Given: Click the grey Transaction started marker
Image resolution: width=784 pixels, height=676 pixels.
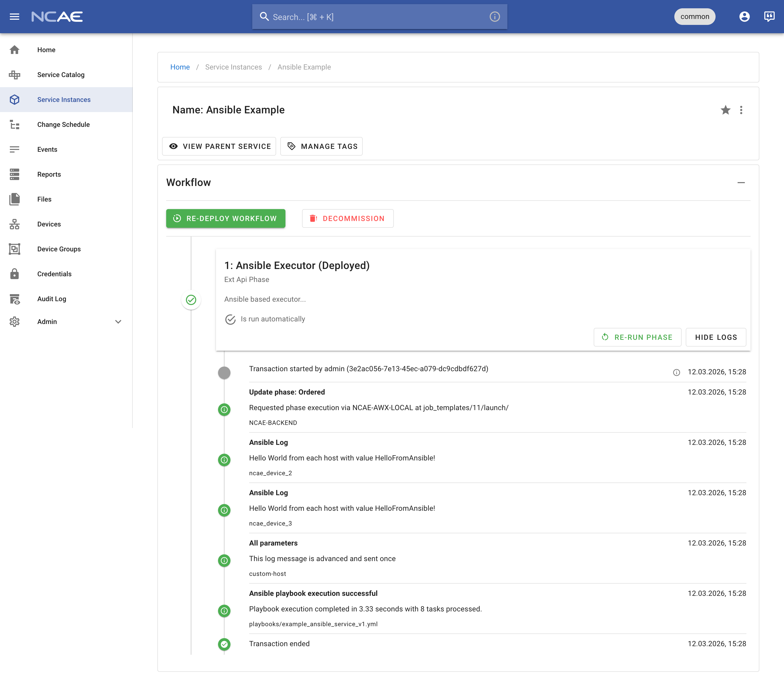Looking at the screenshot, I should [x=224, y=373].
